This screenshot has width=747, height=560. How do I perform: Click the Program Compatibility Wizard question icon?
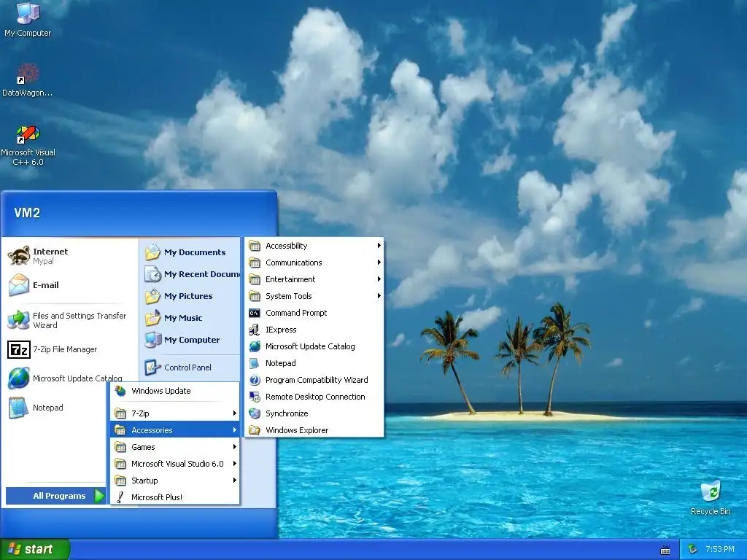point(255,380)
